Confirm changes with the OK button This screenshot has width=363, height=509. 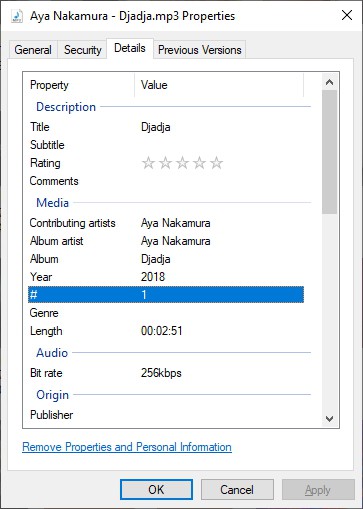pos(156,490)
